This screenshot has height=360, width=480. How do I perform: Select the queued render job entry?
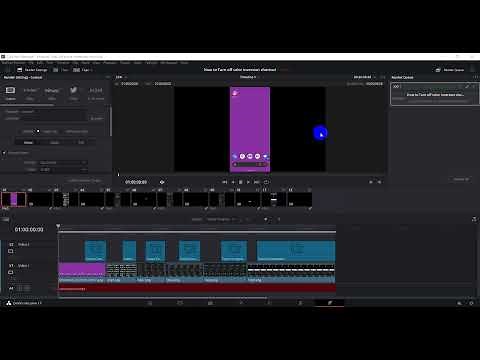[435, 94]
